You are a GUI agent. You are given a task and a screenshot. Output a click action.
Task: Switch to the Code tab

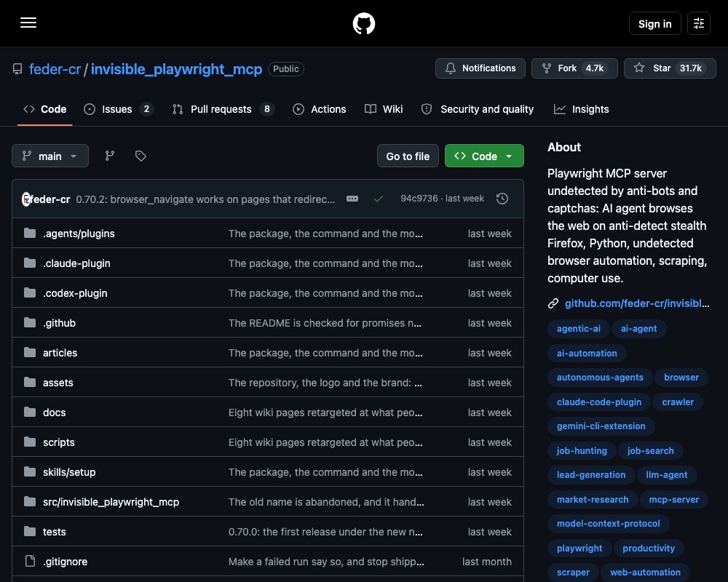45,109
